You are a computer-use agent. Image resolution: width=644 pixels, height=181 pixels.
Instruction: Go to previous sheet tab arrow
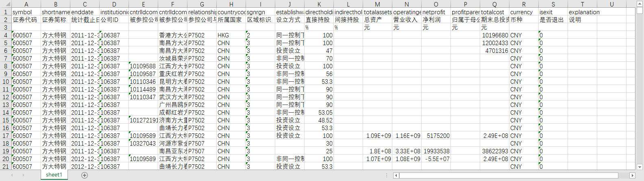click(x=12, y=175)
